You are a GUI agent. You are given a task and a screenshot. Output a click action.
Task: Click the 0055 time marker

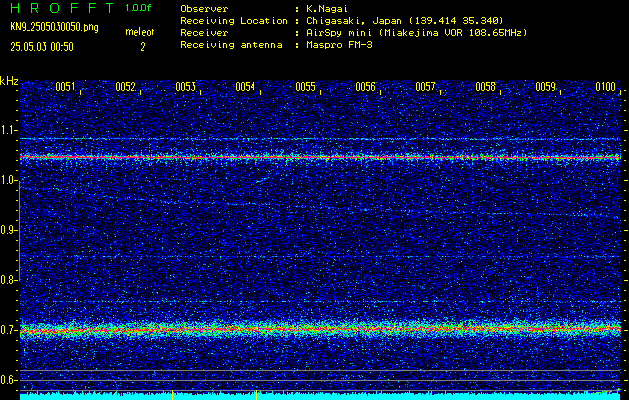(x=305, y=87)
